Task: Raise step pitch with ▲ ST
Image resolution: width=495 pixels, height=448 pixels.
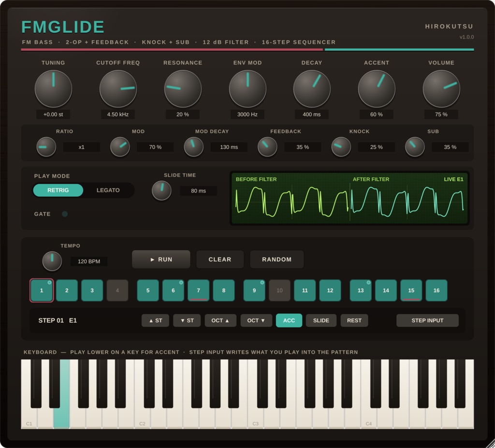Action: [155, 320]
